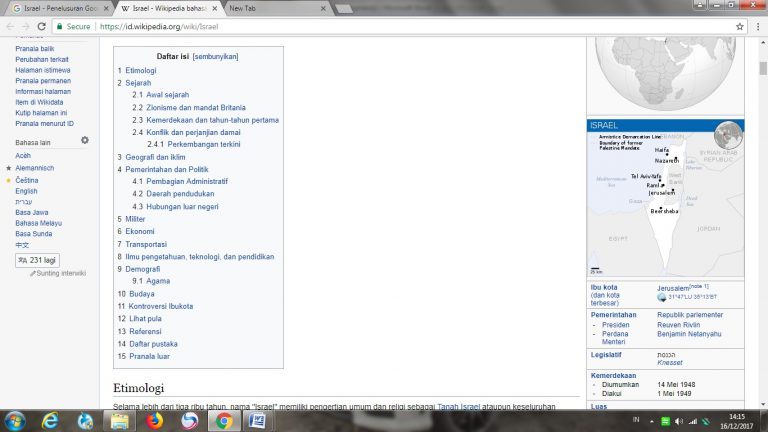The height and width of the screenshot is (432, 768).
Task: Click the Sunting interwiki pencil icon
Action: [x=33, y=273]
